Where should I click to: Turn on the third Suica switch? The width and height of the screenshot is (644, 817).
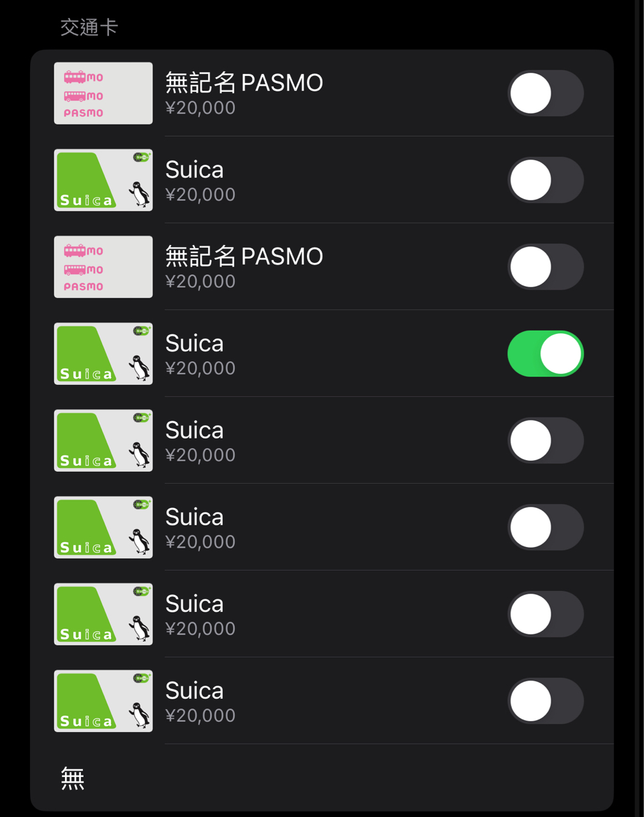(546, 440)
